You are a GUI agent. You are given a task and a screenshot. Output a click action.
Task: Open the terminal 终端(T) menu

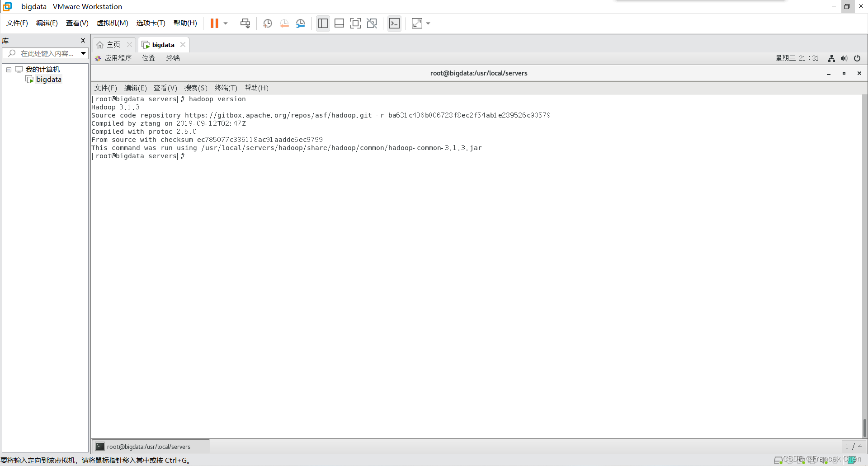point(226,88)
